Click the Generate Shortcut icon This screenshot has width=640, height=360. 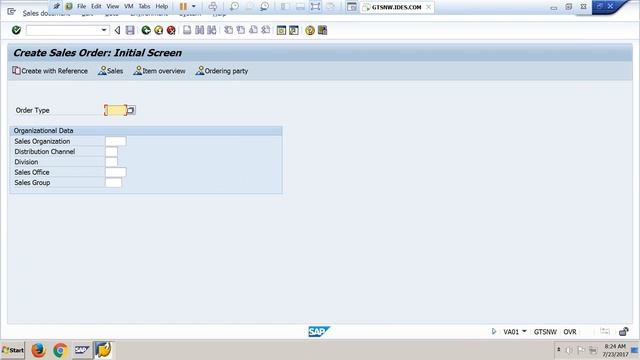tap(294, 30)
